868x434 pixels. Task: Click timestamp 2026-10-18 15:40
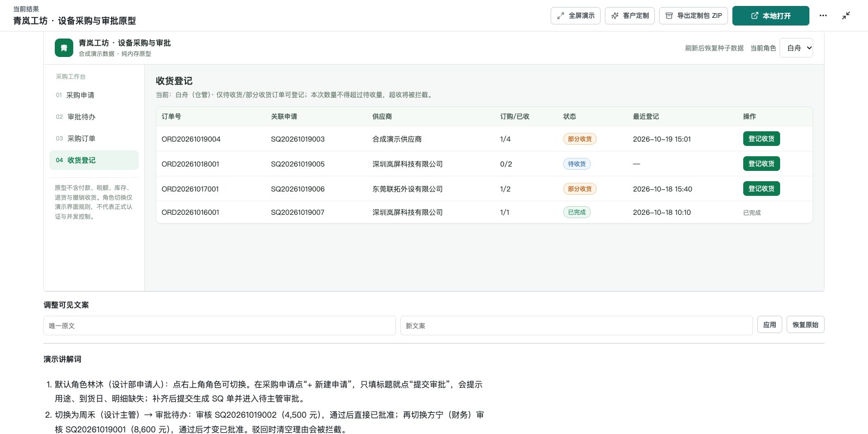tap(662, 189)
